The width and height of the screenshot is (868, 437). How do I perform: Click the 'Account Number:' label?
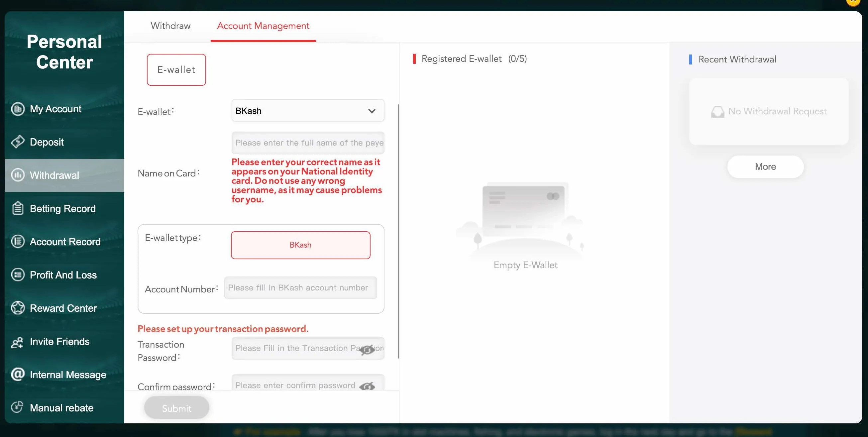tap(182, 289)
